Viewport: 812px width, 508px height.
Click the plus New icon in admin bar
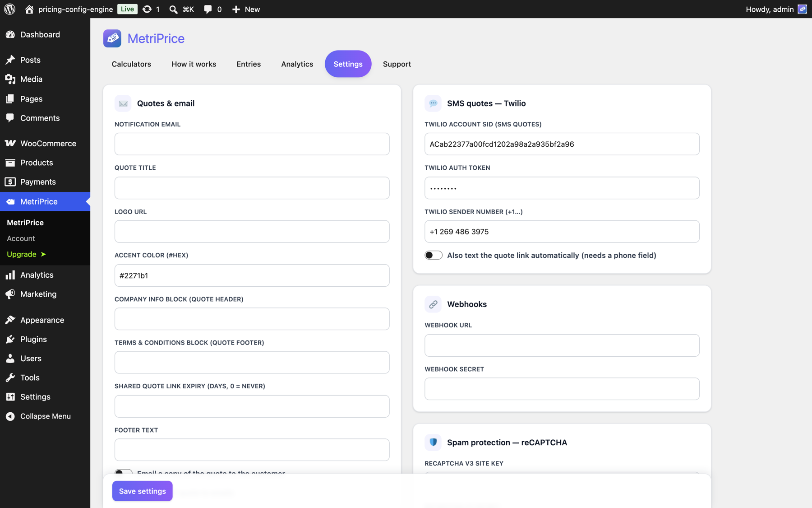(236, 9)
